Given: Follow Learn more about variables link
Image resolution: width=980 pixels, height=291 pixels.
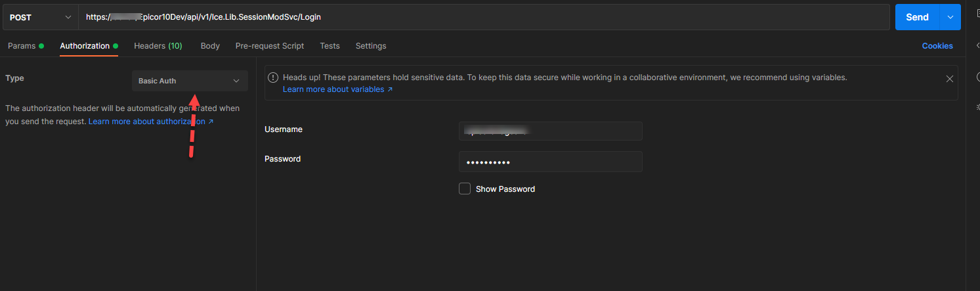Looking at the screenshot, I should [x=337, y=89].
